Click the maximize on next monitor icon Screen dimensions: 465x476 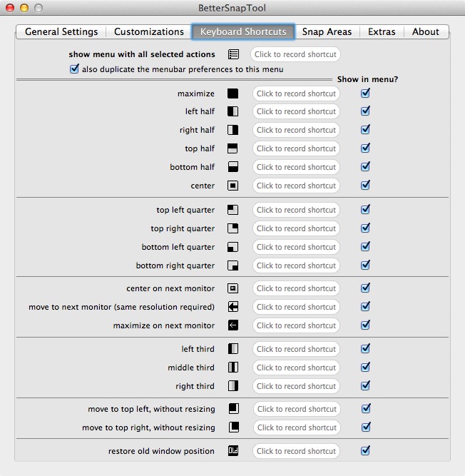tap(233, 325)
